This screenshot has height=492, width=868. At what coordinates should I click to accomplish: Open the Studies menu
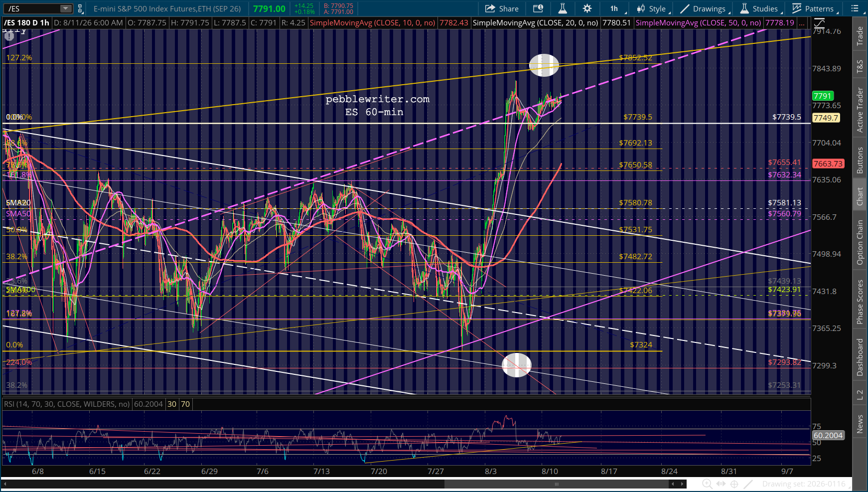click(761, 8)
